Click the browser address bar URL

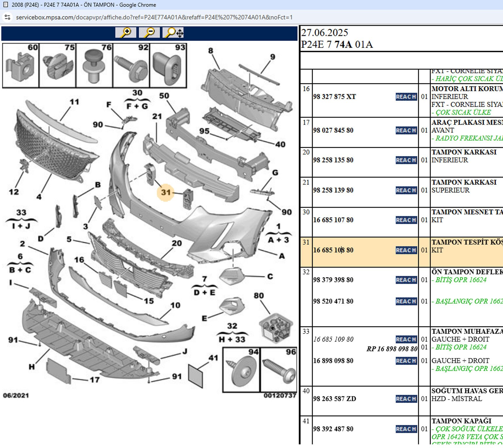(154, 17)
